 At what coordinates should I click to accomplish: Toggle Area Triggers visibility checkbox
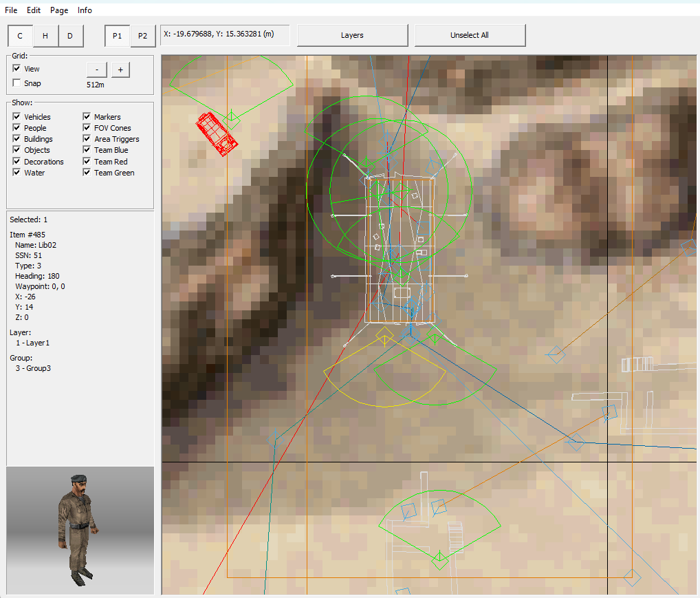point(87,138)
